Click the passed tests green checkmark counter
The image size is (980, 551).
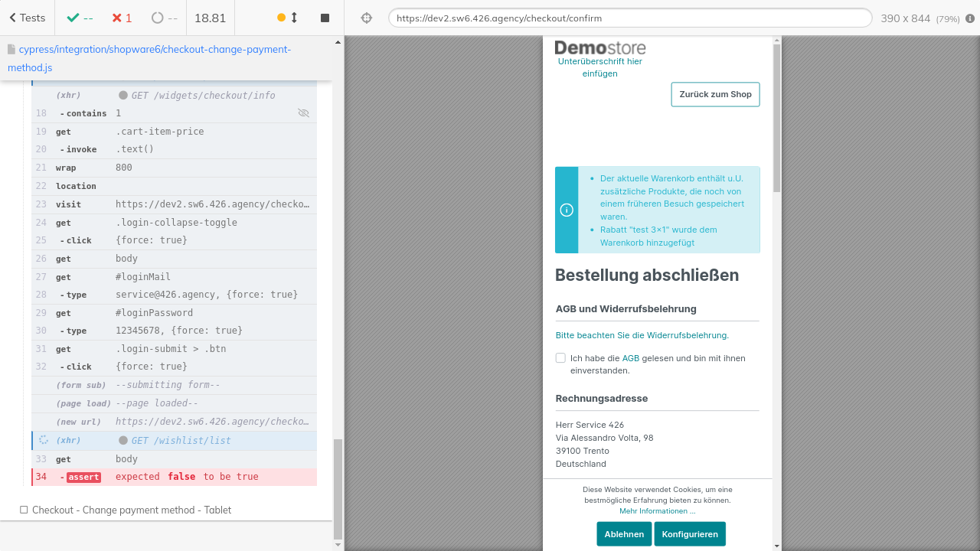tap(80, 18)
